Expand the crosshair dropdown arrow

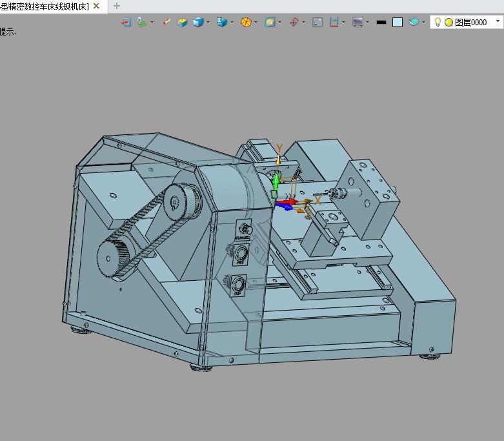pyautogui.click(x=303, y=23)
